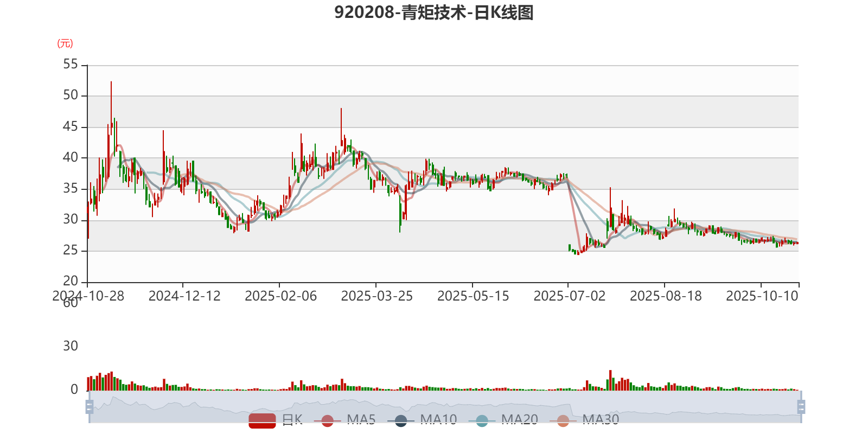Click the 2025-10-10 date axis label
868x434 pixels.
(762, 296)
